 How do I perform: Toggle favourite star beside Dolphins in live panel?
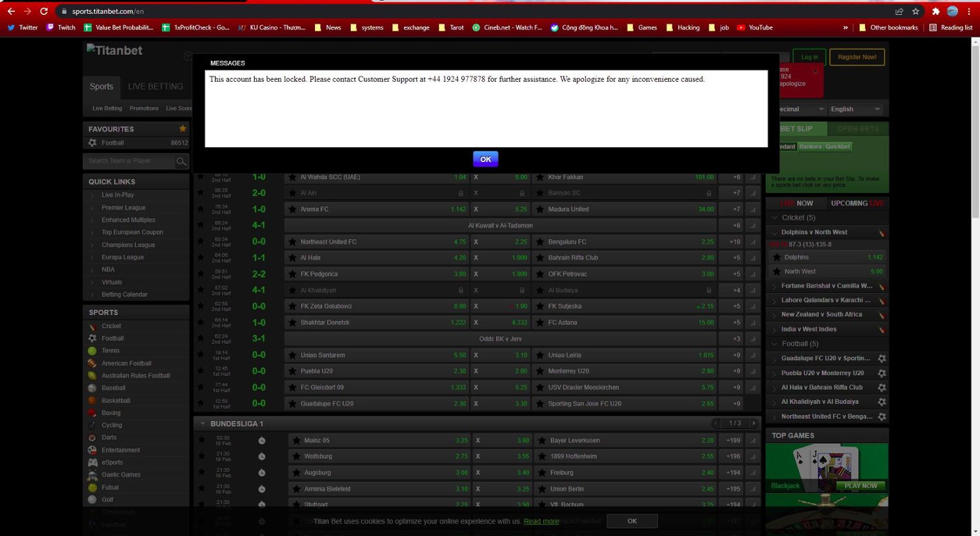tap(776, 258)
